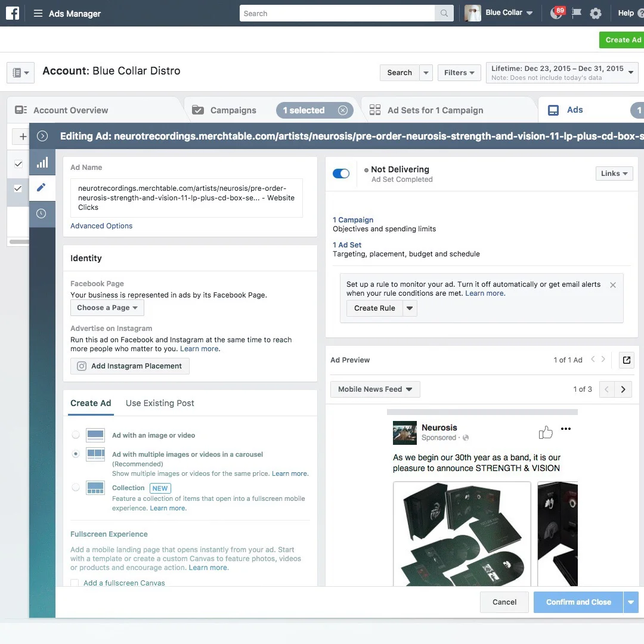The width and height of the screenshot is (644, 644).
Task: Click the previous ad chevron beside 1 of 1 Ad
Action: [593, 359]
